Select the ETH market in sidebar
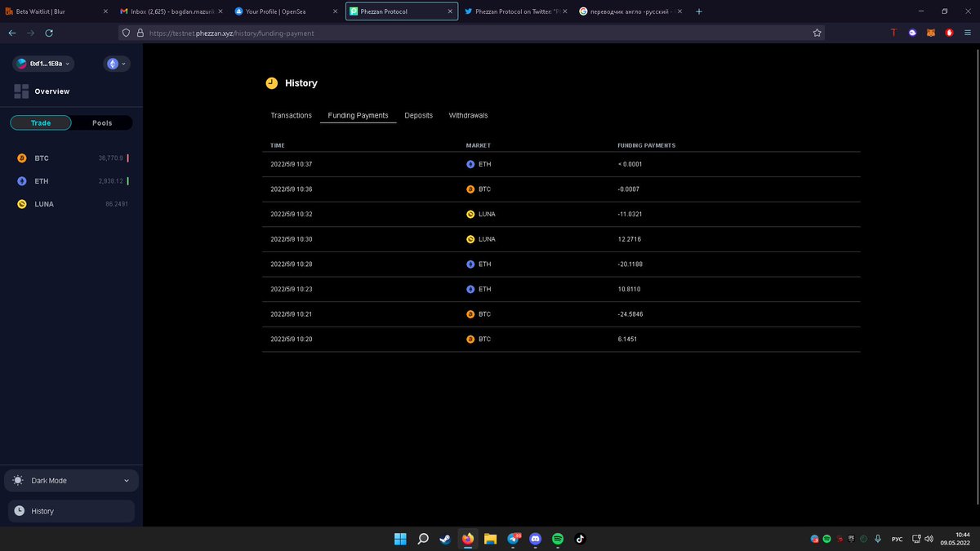Image resolution: width=980 pixels, height=551 pixels. coord(72,181)
